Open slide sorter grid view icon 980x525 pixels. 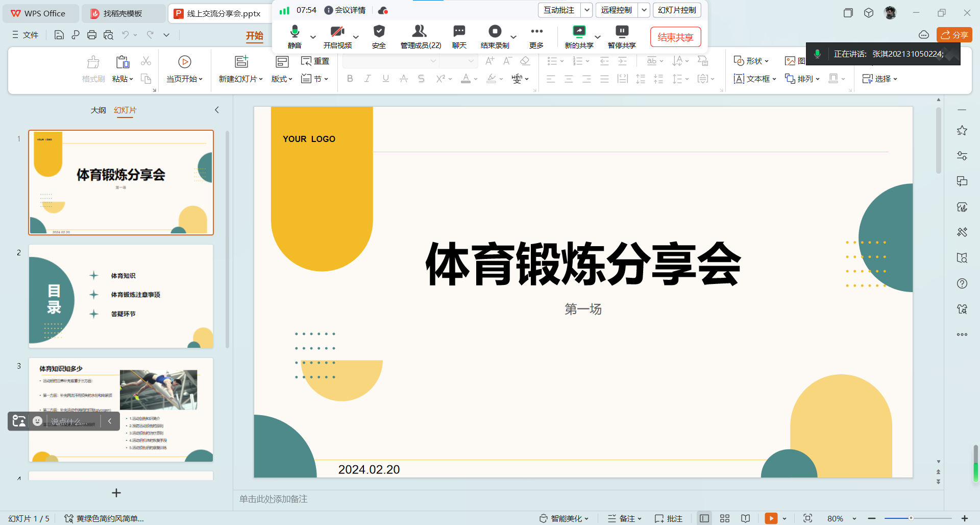(724, 518)
